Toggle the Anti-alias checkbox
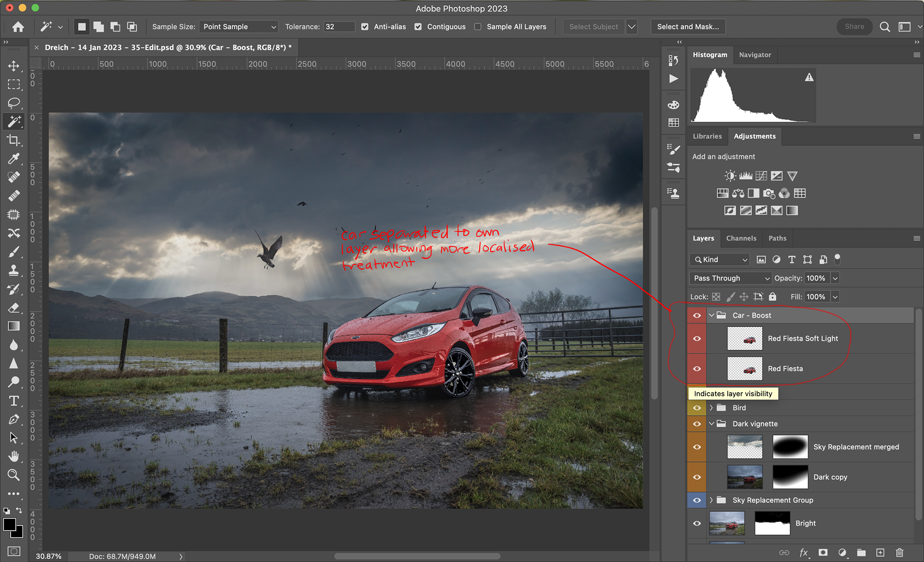Viewport: 924px width, 562px height. [x=365, y=27]
